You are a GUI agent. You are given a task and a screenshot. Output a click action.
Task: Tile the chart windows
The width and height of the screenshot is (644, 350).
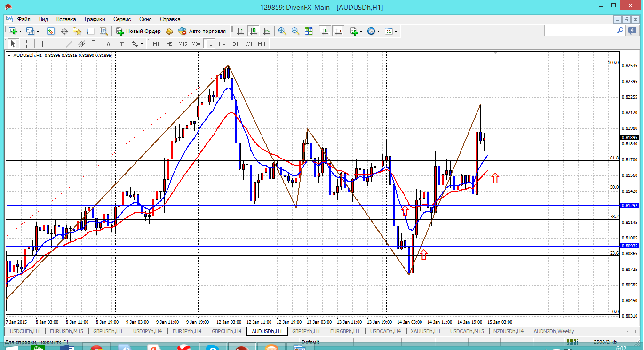pos(309,31)
